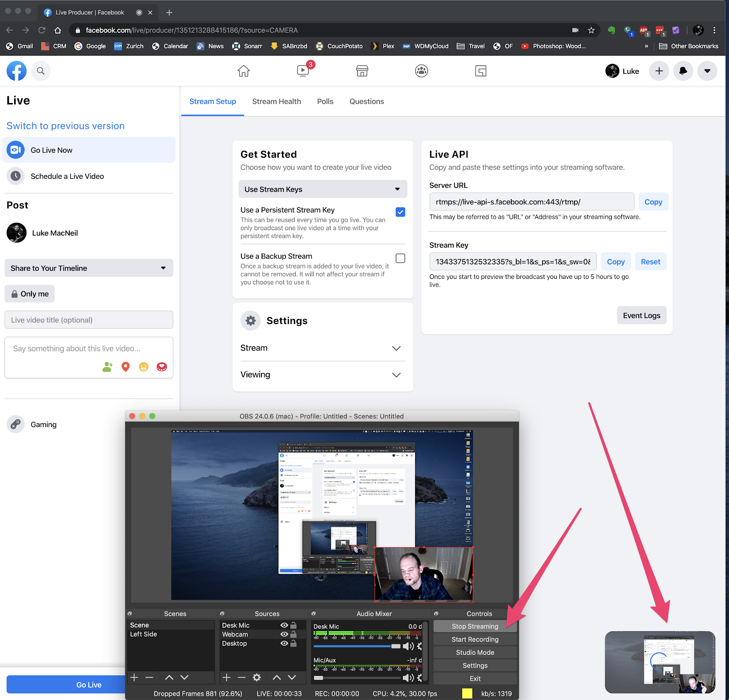Screen dimensions: 729x700
Task: Open Share to Your Timeline dropdown
Action: tap(89, 268)
